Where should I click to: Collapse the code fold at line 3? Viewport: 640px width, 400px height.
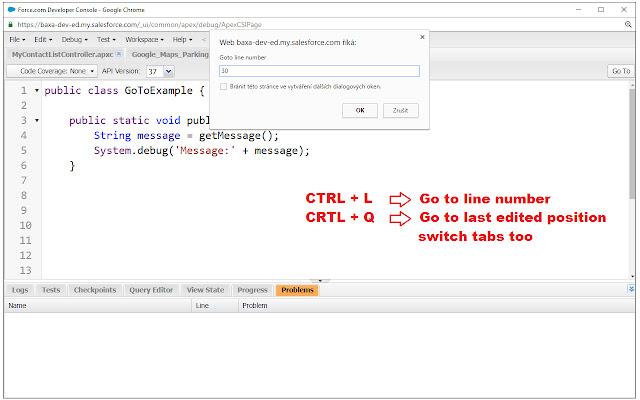[x=37, y=120]
